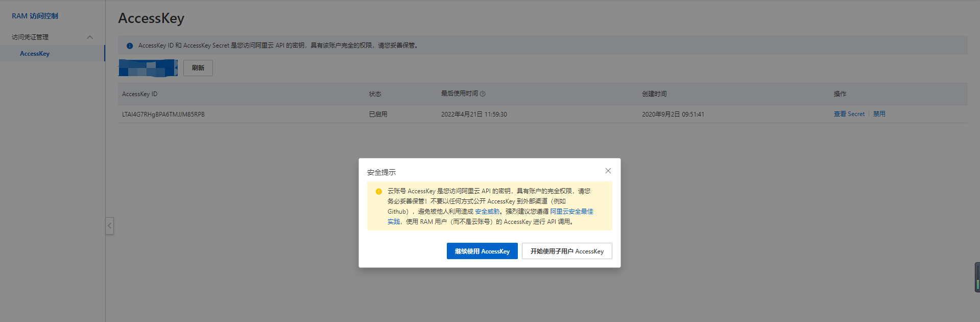
Task: Click 查看 Secret in the 操作 column
Action: pos(849,114)
